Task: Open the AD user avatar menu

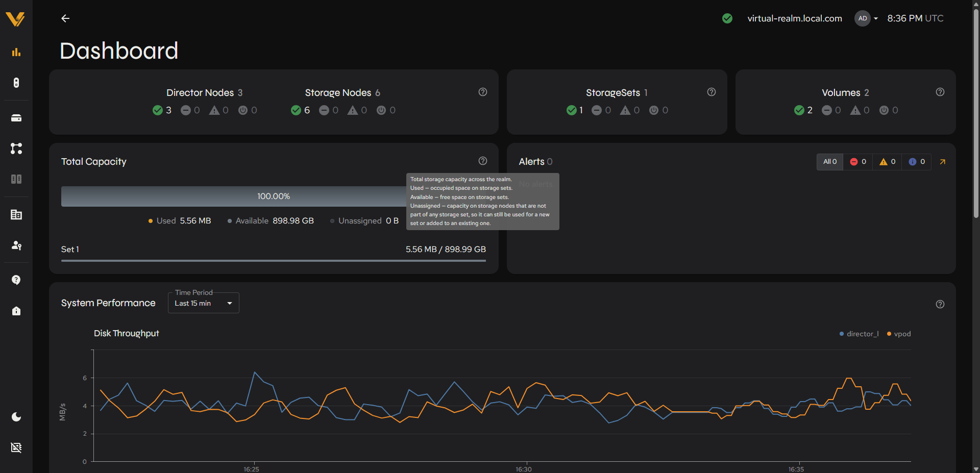Action: point(866,18)
